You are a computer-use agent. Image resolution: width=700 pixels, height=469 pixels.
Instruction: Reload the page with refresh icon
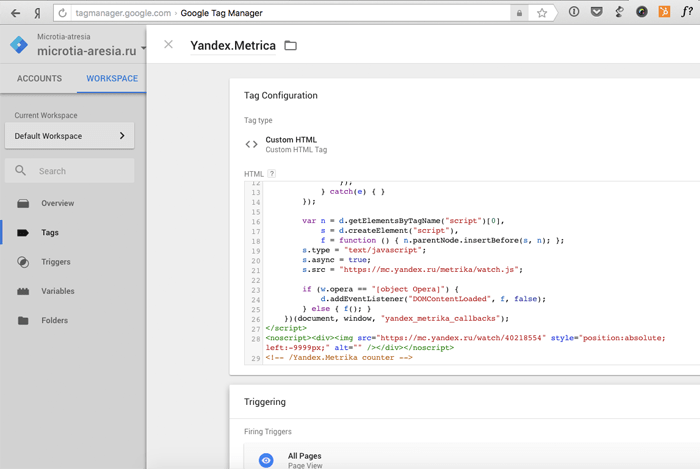click(x=62, y=13)
